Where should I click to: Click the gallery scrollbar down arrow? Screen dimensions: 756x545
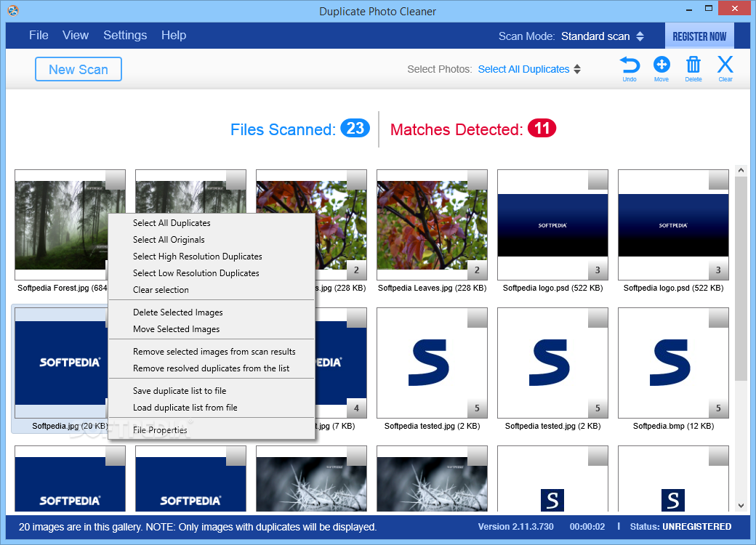point(741,506)
